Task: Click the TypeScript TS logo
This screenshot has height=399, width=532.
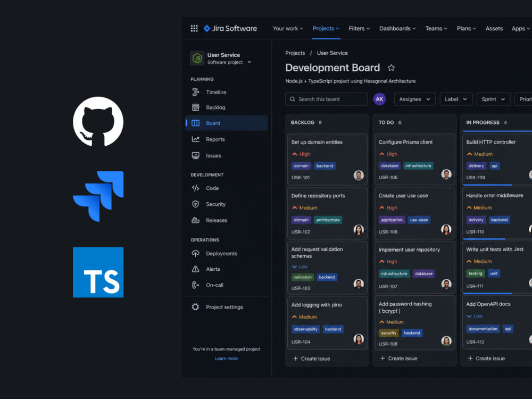Action: 98,272
